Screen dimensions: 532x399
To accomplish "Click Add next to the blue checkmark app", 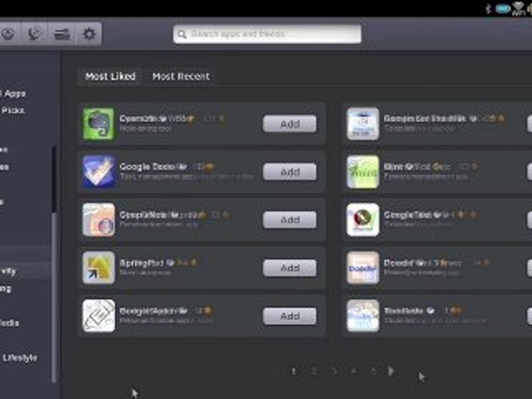I will 290,172.
